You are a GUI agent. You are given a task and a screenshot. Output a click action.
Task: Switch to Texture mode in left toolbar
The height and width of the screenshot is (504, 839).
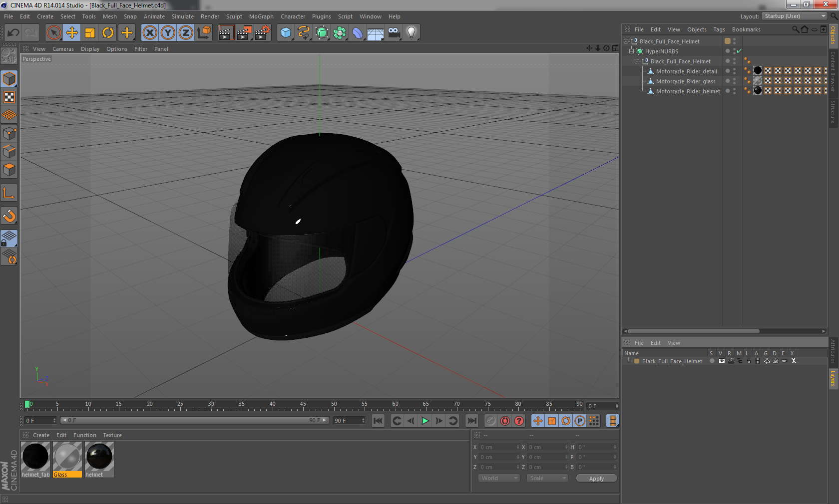[9, 97]
